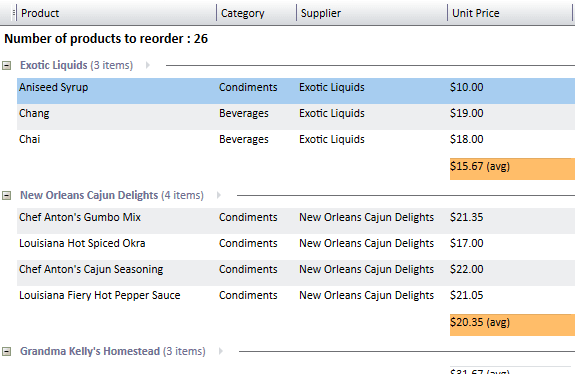
Task: Click the $21.05 unit price
Action: click(467, 296)
